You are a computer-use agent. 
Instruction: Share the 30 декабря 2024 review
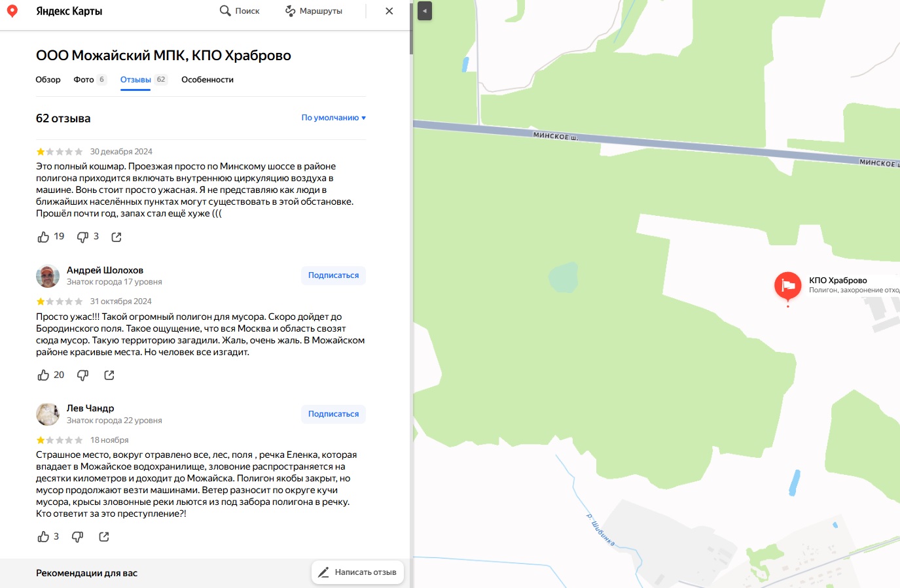point(117,237)
